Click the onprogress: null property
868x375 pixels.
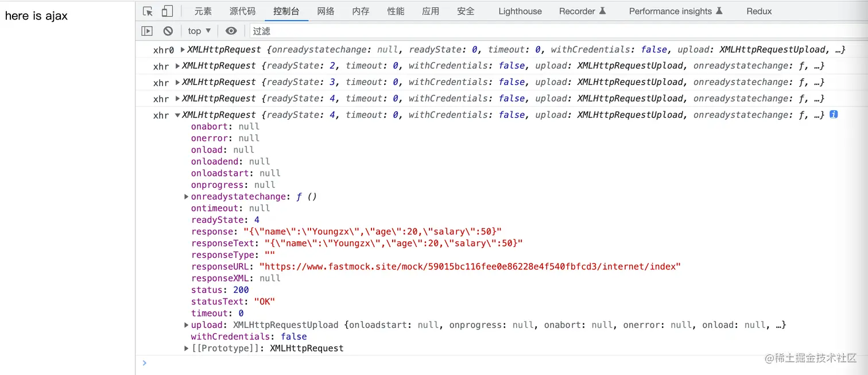click(233, 185)
